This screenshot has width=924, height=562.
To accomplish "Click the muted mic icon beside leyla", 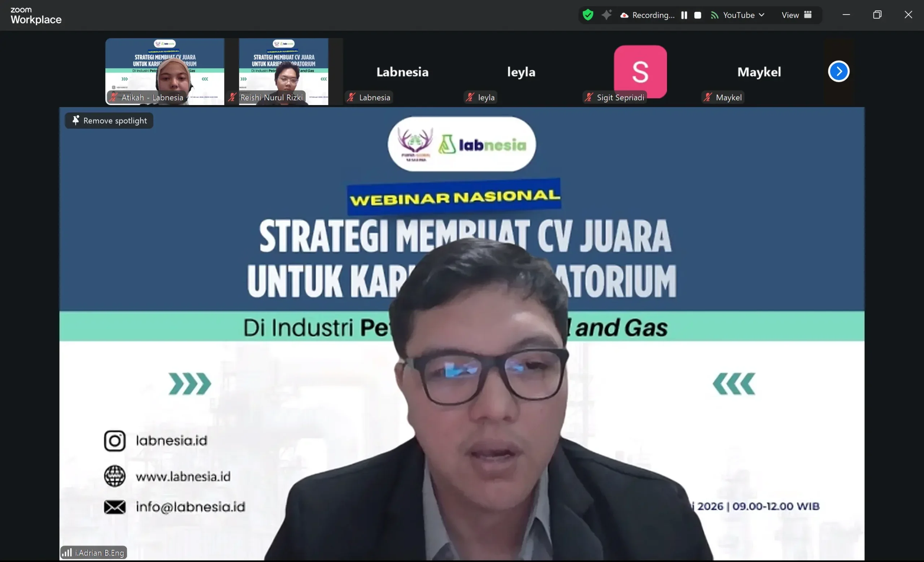I will point(470,97).
